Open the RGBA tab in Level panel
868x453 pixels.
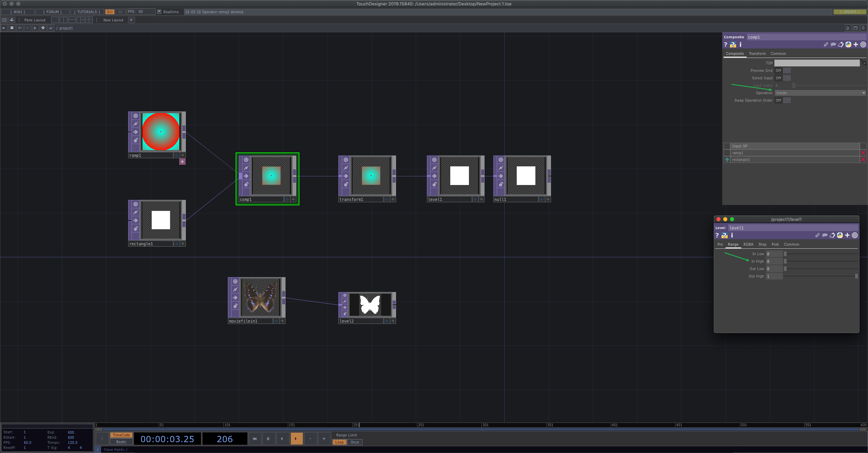click(748, 244)
